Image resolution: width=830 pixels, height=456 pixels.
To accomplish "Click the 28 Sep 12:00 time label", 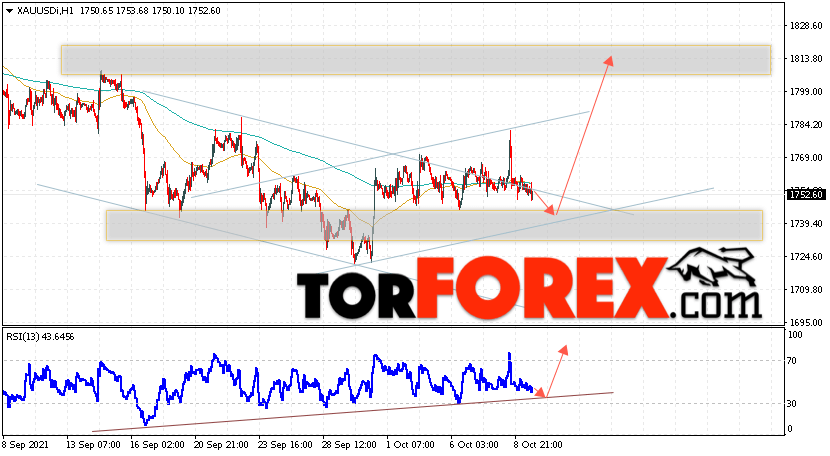I will click(x=349, y=445).
